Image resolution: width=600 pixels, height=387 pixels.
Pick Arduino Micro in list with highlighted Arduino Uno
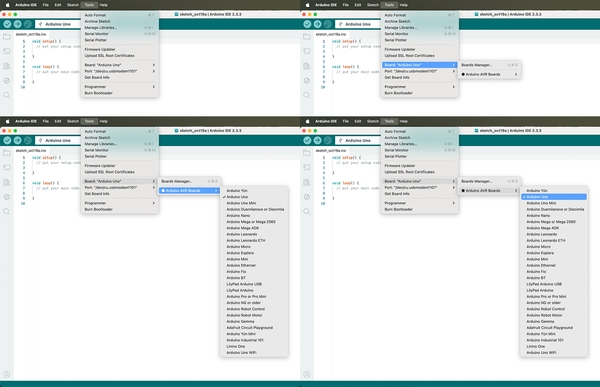[x=554, y=247]
